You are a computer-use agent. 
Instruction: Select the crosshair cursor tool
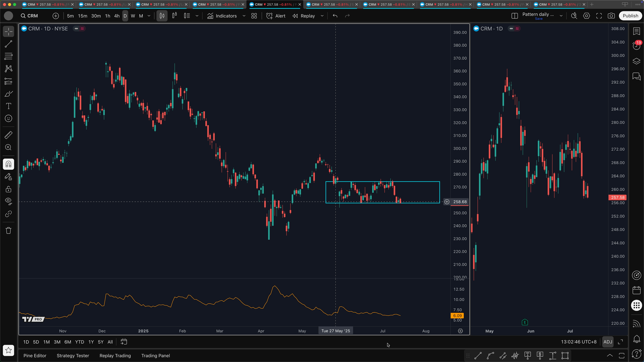9,32
